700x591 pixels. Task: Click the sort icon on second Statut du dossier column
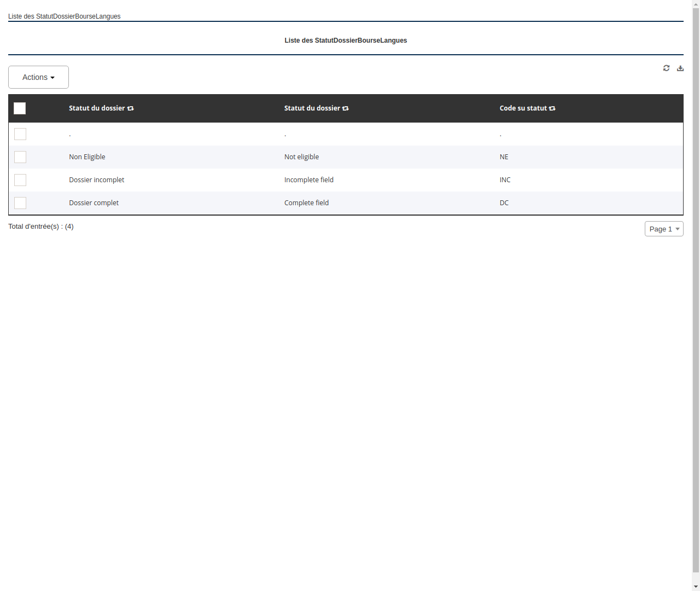pyautogui.click(x=346, y=108)
